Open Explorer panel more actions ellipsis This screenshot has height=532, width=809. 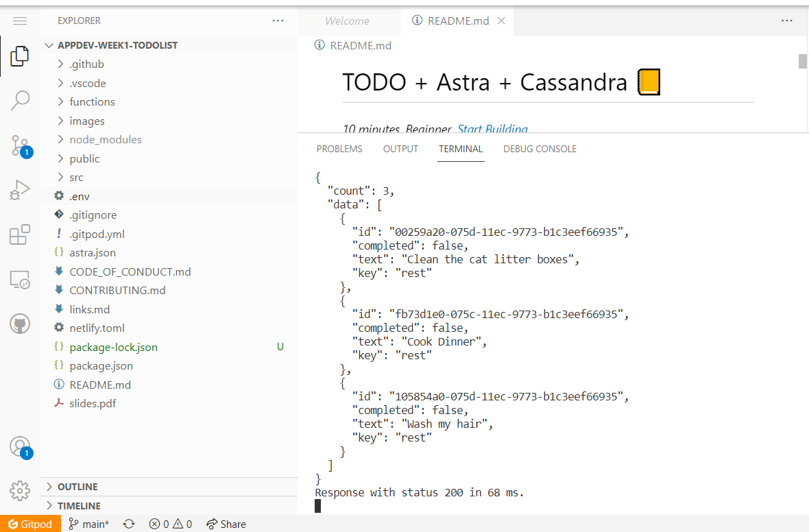tap(278, 21)
